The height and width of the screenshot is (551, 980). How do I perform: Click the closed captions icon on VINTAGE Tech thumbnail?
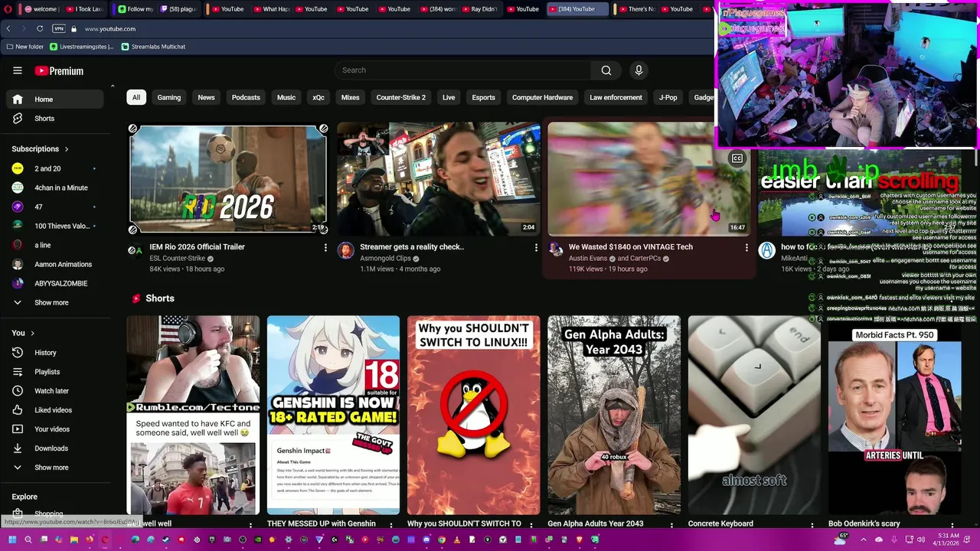point(737,158)
